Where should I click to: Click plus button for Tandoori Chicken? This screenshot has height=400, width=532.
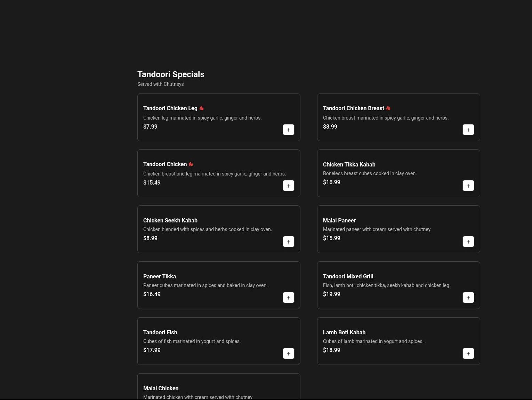288,186
